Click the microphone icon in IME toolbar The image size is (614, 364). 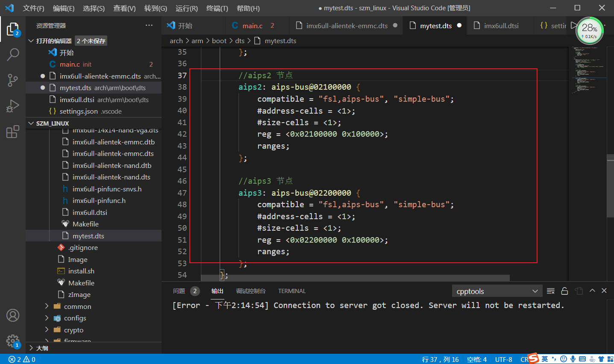pyautogui.click(x=573, y=359)
